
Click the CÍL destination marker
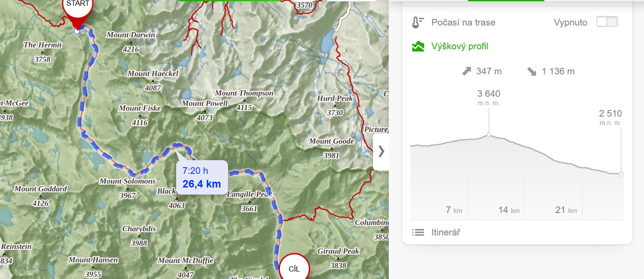294,268
